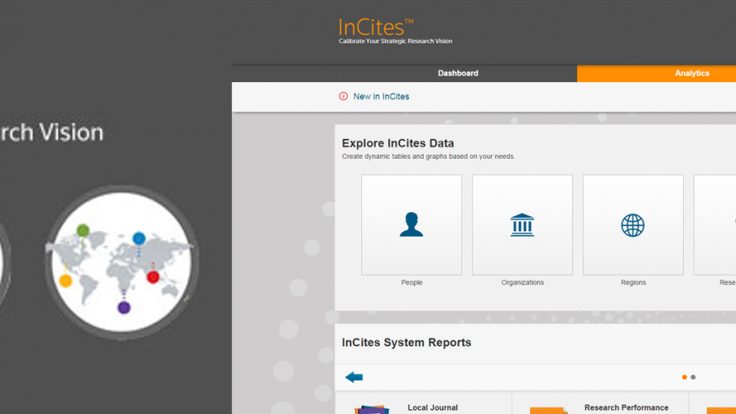The height and width of the screenshot is (414, 736).
Task: Click the red info icon beside New in InCites
Action: 343,96
